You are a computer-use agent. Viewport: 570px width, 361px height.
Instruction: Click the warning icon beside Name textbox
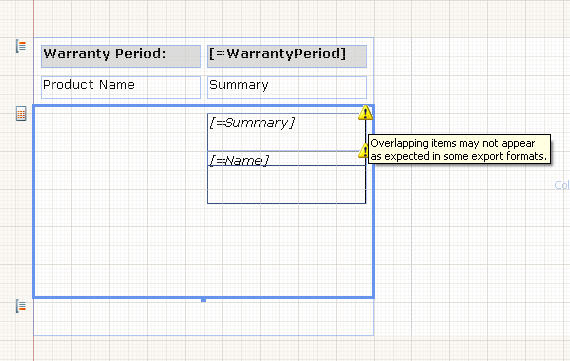[x=363, y=150]
